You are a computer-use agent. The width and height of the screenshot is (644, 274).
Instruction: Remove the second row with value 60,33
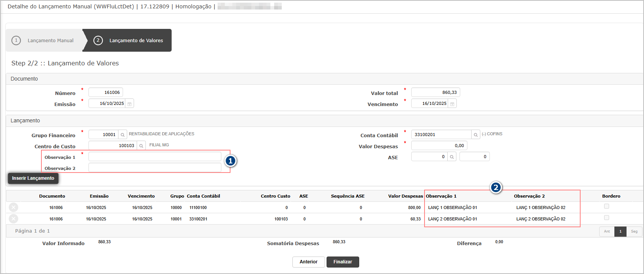pos(13,219)
